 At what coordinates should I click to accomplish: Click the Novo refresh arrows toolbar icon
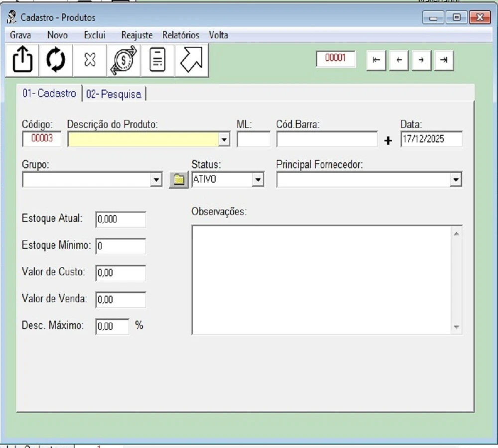56,60
